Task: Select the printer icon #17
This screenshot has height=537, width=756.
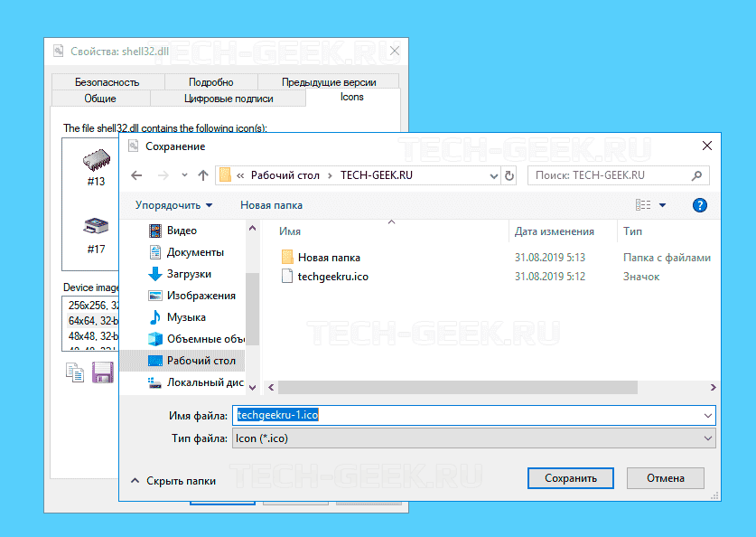Action: [96, 233]
